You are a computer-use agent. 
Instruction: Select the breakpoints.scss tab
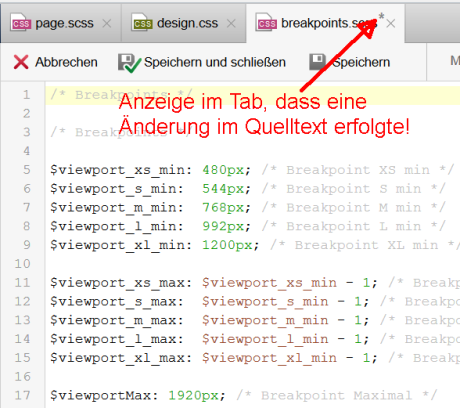click(x=325, y=23)
